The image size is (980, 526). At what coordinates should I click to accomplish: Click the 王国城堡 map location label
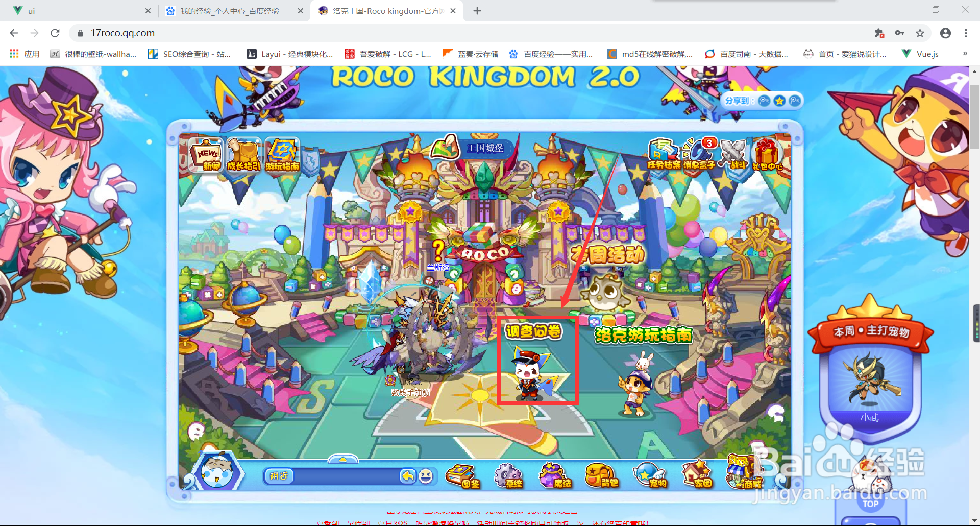point(485,148)
